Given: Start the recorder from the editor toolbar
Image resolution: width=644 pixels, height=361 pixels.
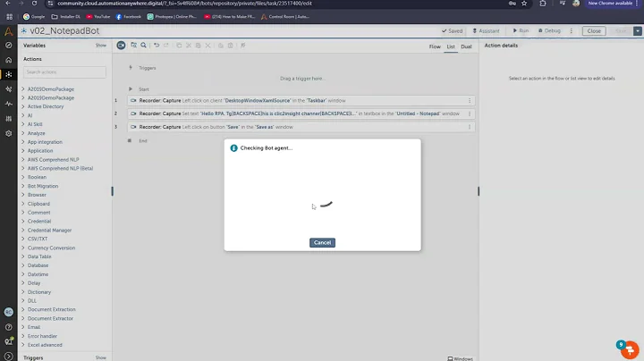Looking at the screenshot, I should [x=121, y=46].
